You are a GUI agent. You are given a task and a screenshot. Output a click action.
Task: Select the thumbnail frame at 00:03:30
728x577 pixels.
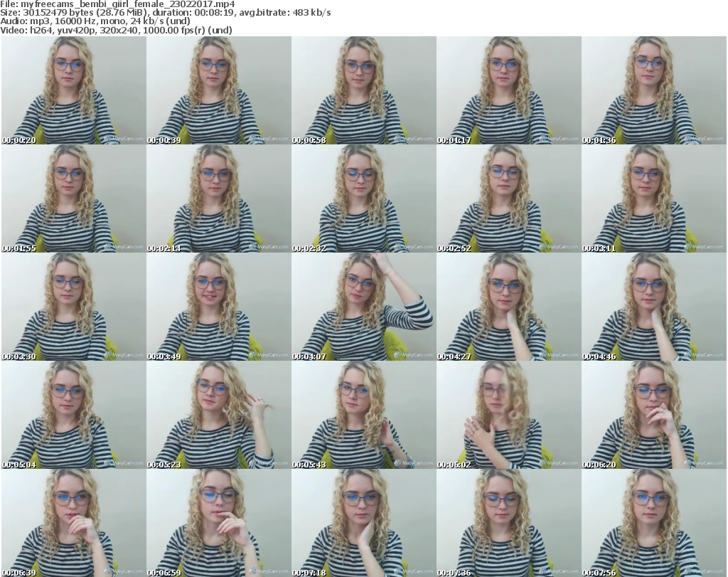[x=73, y=307]
